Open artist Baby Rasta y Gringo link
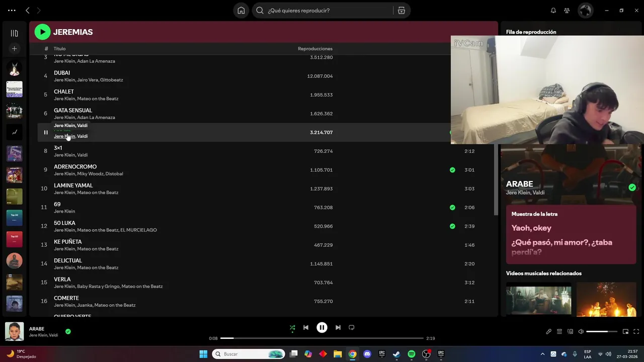Image resolution: width=644 pixels, height=362 pixels. 98,287
